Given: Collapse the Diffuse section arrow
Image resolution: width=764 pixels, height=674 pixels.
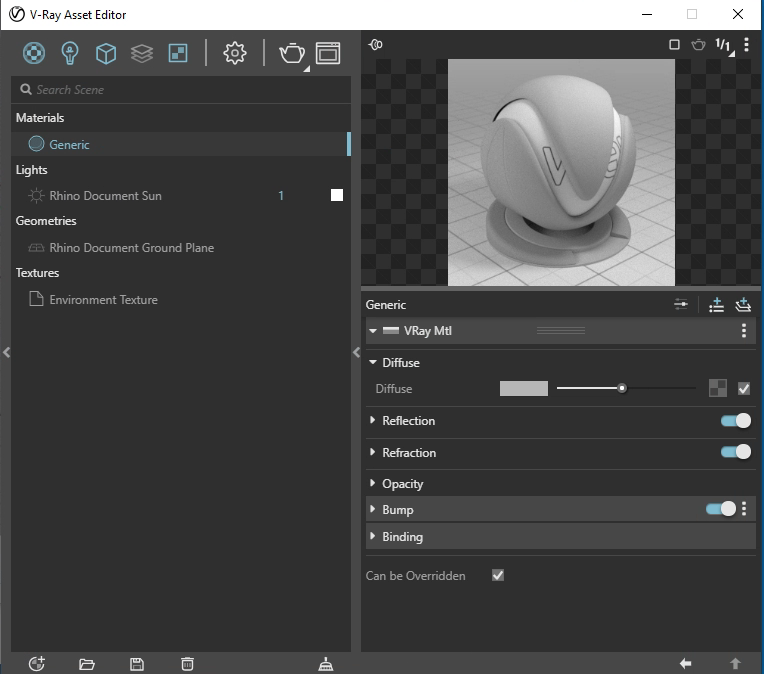Looking at the screenshot, I should pos(373,362).
